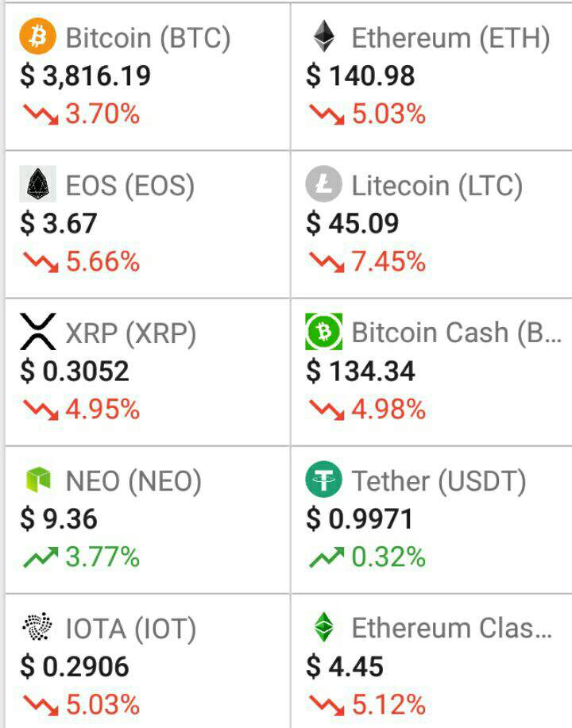This screenshot has height=728, width=572.
Task: Select the green Bitcoin Cash icon
Action: click(x=323, y=332)
